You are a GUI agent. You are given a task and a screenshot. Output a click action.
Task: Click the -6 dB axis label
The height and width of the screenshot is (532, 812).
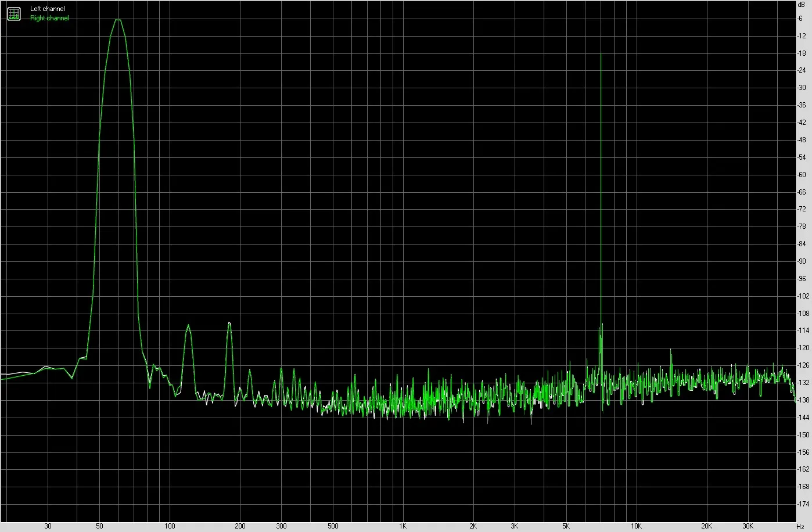click(800, 19)
